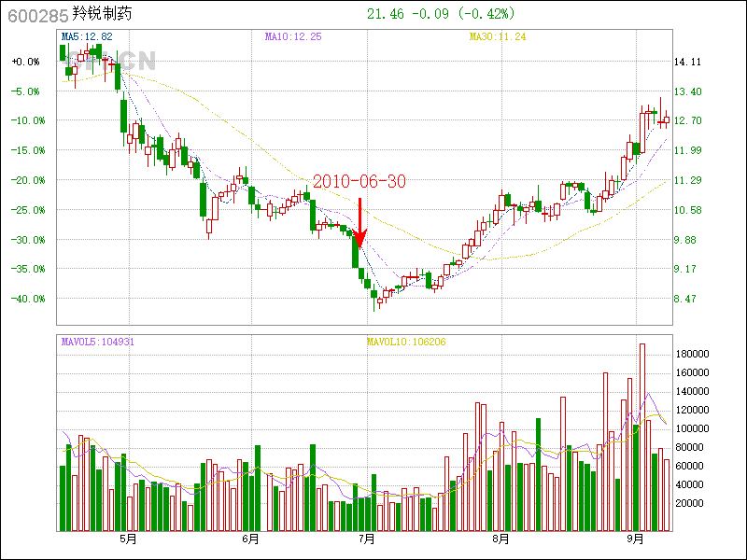Click the stock name 羚锐制药
The height and width of the screenshot is (560, 747).
[x=102, y=15]
